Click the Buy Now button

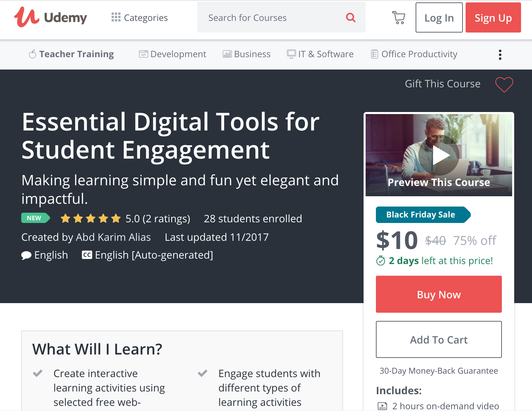click(x=439, y=294)
